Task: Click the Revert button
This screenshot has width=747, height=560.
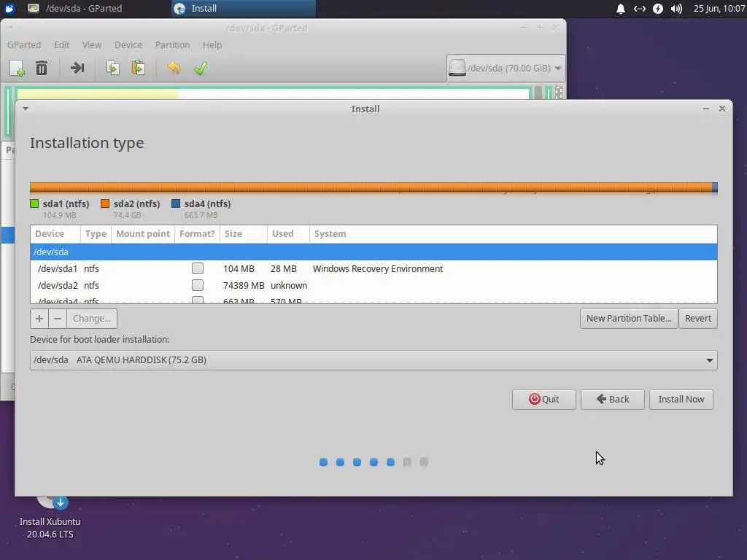Action: pyautogui.click(x=698, y=319)
